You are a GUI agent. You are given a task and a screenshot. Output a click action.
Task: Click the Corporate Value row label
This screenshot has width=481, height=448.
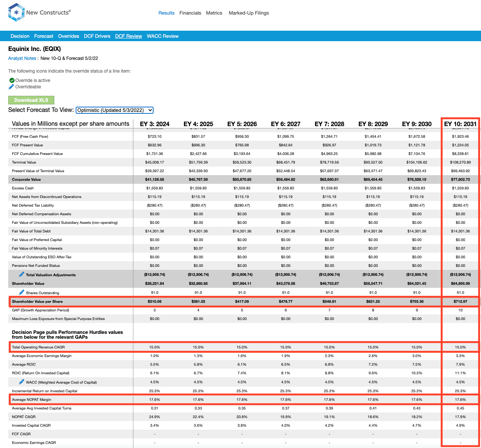coord(26,180)
